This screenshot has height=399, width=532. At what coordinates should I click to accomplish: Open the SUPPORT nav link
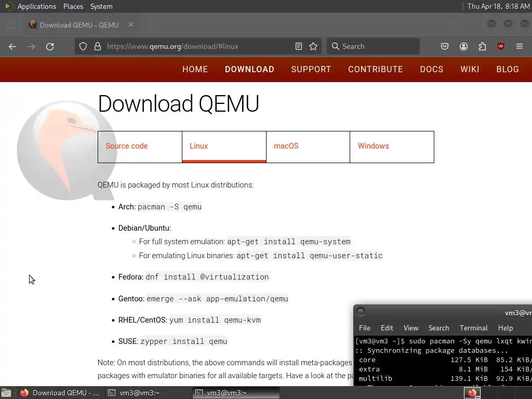coord(311,69)
